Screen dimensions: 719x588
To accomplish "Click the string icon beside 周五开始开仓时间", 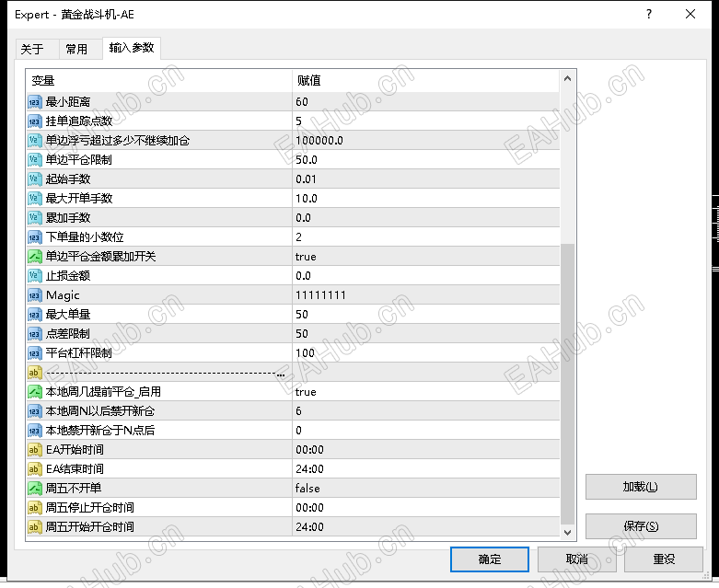I will (35, 527).
